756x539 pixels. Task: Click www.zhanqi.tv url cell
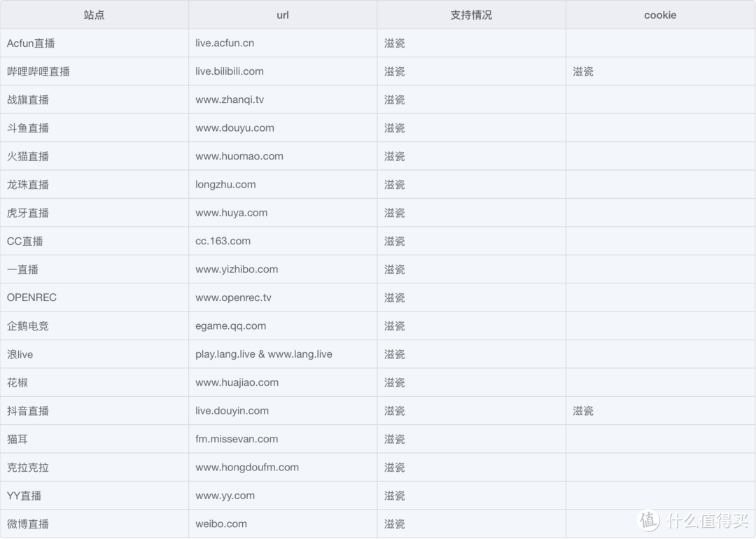pyautogui.click(x=283, y=100)
